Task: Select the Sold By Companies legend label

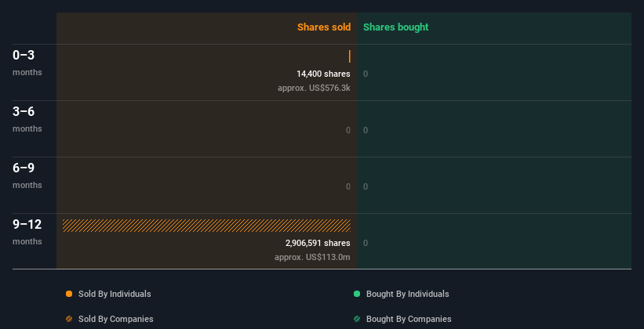Action: coord(116,319)
